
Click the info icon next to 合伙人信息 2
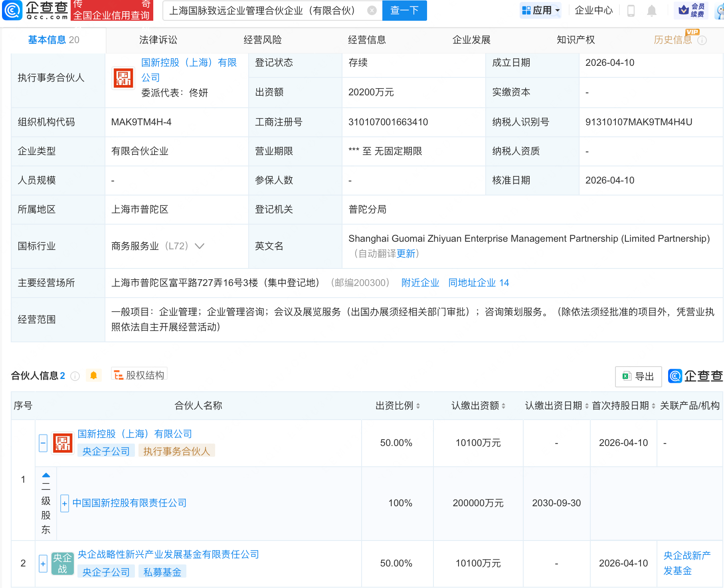point(75,376)
